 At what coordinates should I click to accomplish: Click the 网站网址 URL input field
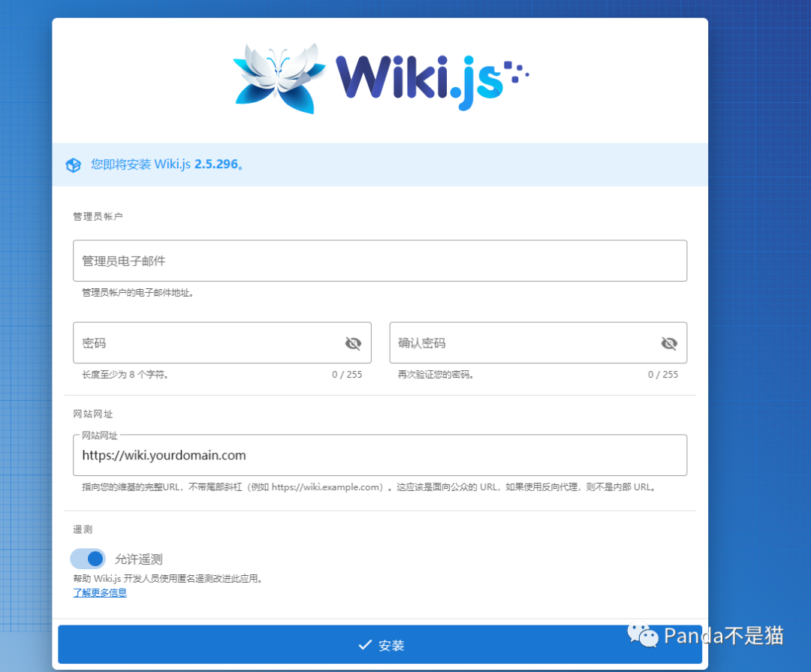coord(380,455)
